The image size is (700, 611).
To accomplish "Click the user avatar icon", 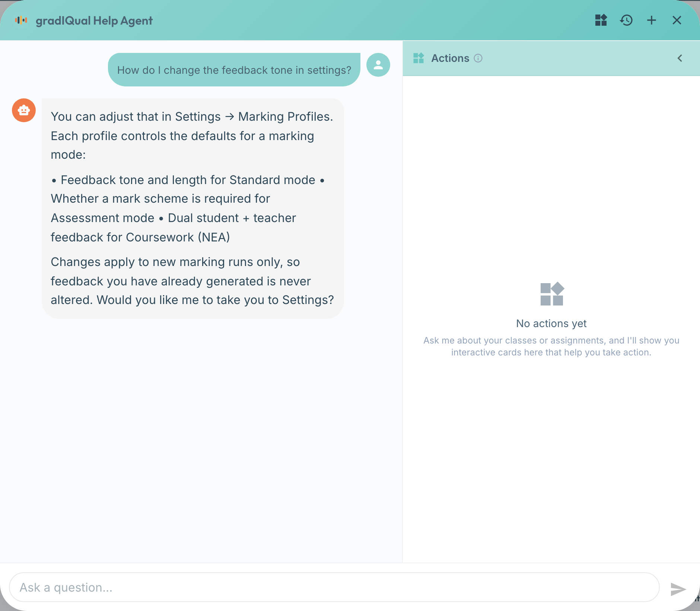I will pos(378,65).
